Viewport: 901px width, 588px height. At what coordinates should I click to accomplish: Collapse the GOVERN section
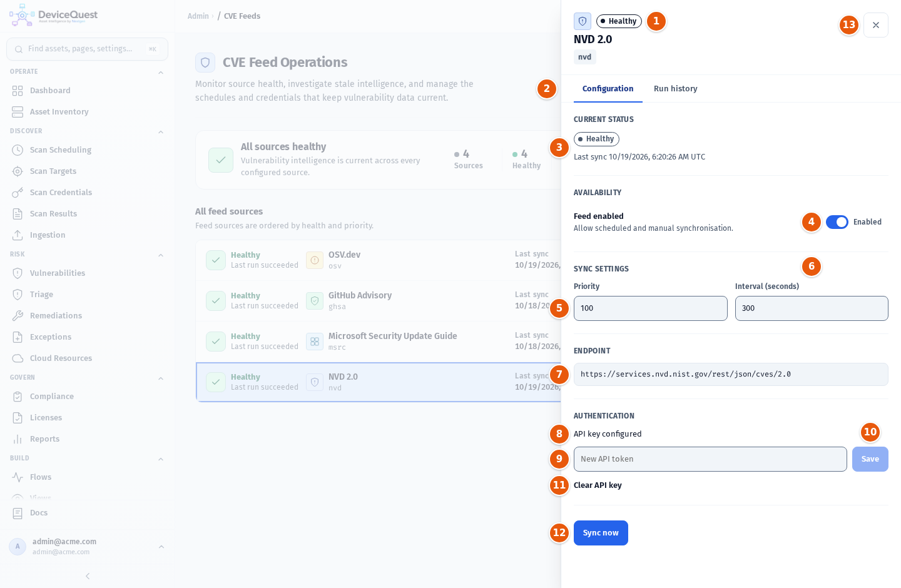click(x=161, y=378)
